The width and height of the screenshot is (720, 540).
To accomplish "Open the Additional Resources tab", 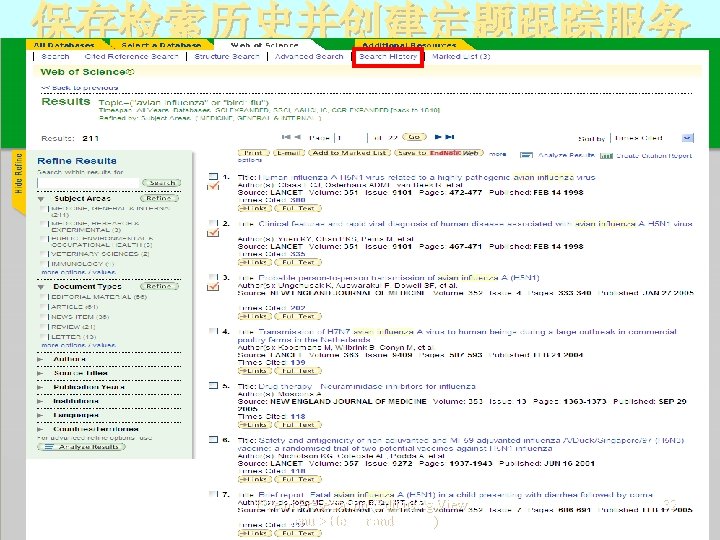I will click(409, 45).
